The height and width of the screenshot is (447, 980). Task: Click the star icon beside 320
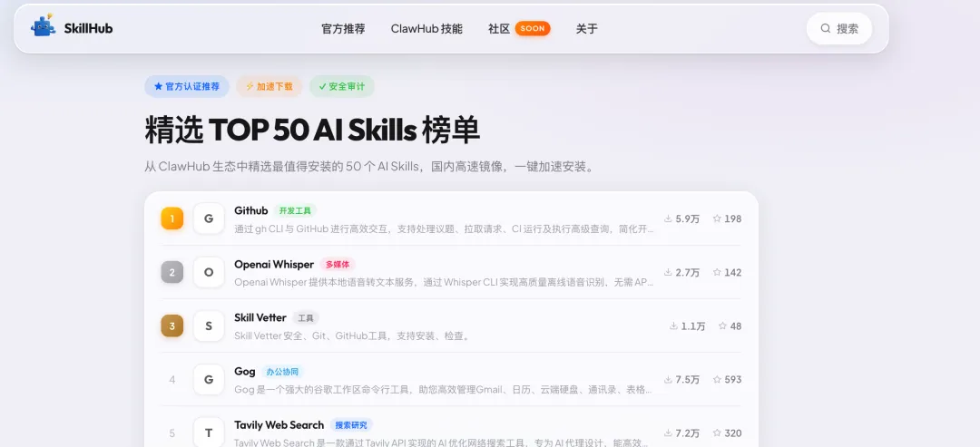click(x=717, y=433)
